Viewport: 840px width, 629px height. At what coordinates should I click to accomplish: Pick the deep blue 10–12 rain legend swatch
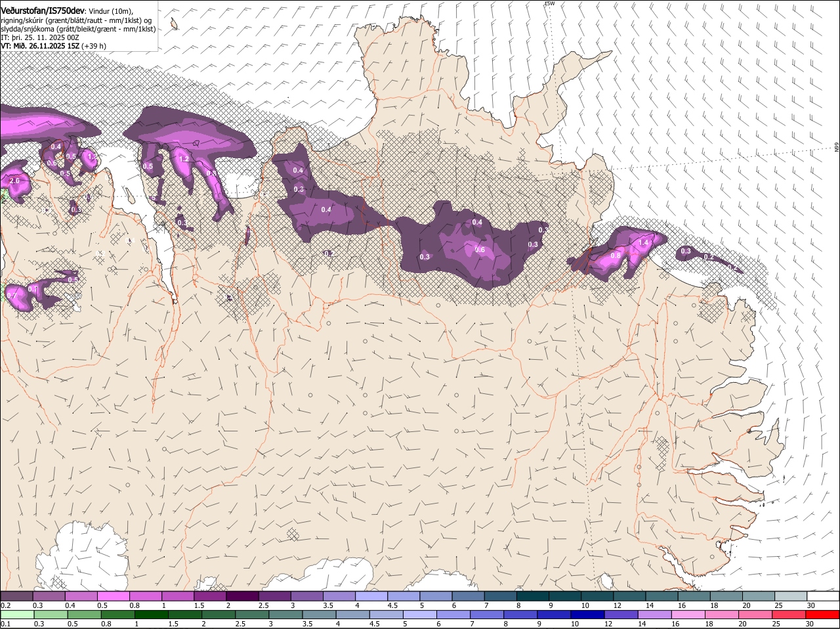[x=587, y=615]
